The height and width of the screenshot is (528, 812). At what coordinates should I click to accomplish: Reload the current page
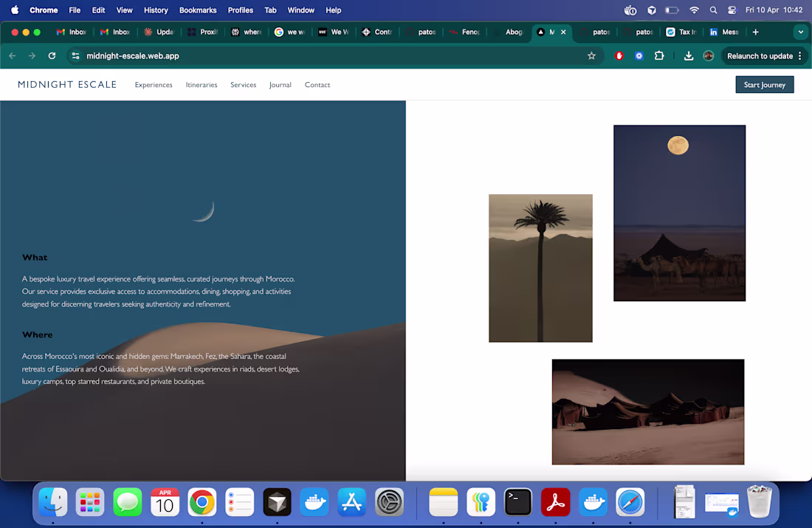click(x=52, y=55)
